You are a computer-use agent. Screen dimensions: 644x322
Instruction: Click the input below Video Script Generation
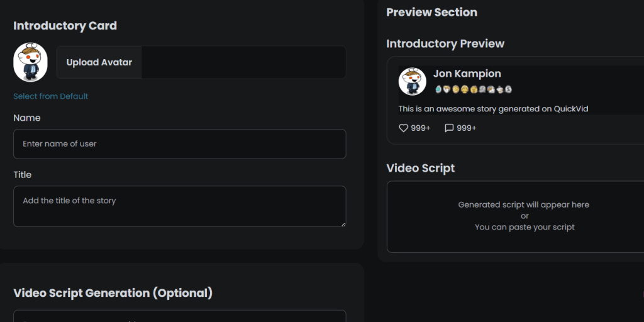point(179,316)
